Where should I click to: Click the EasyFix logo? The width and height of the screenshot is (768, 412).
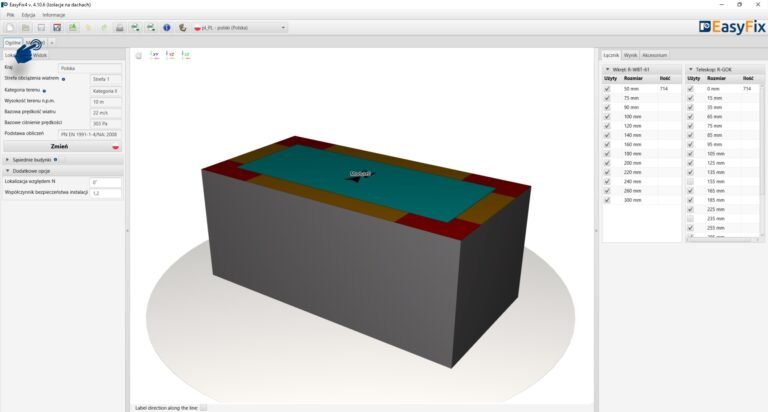[732, 27]
